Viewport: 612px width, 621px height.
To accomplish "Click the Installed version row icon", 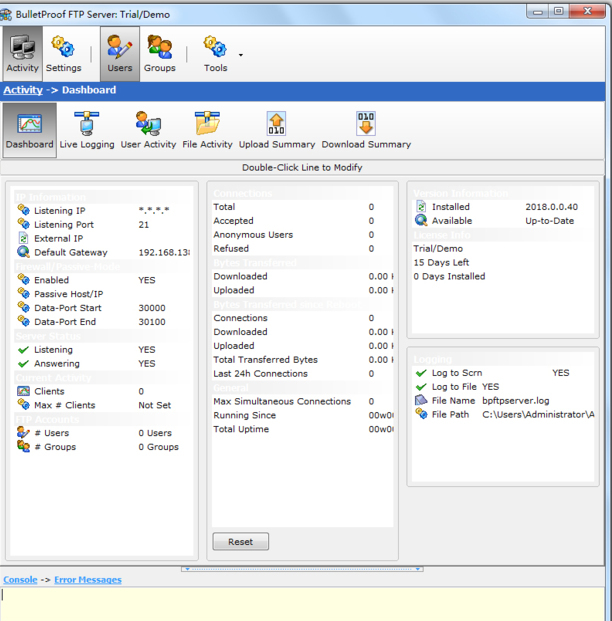I will pyautogui.click(x=421, y=206).
